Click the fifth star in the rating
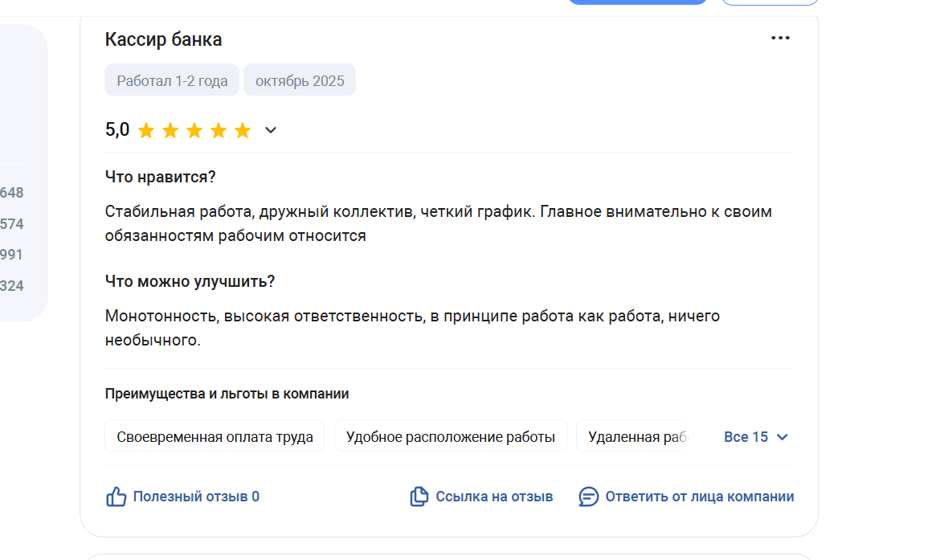 [x=243, y=130]
